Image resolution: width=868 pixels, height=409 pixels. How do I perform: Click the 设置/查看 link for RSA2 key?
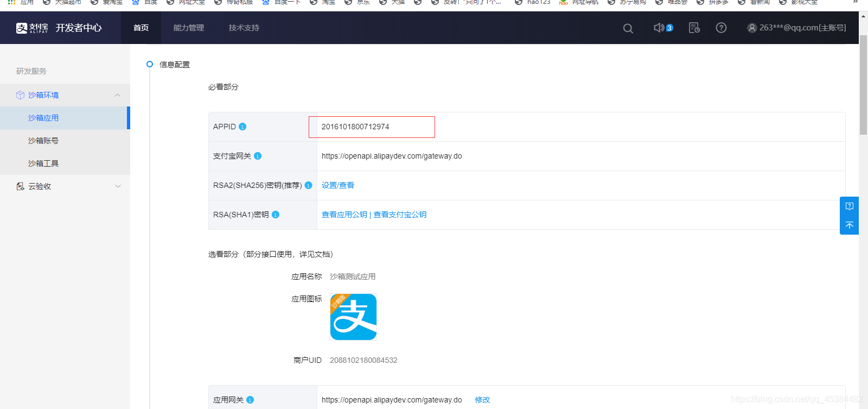click(x=338, y=185)
